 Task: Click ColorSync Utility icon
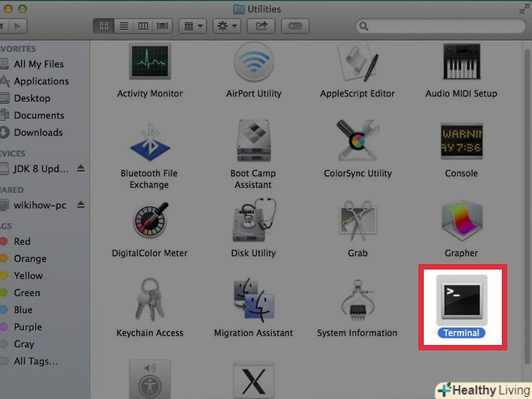(x=357, y=140)
